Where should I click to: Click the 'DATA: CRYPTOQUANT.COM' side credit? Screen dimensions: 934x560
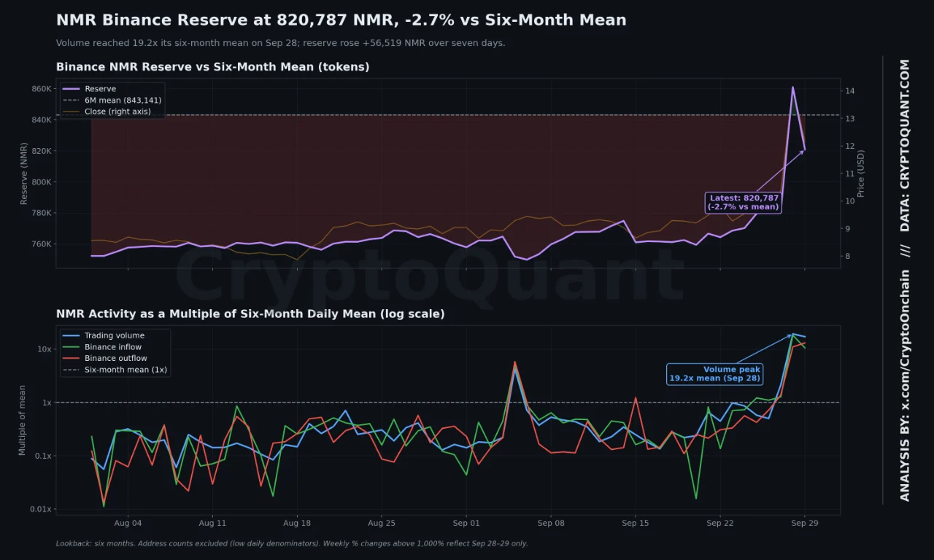pyautogui.click(x=905, y=146)
